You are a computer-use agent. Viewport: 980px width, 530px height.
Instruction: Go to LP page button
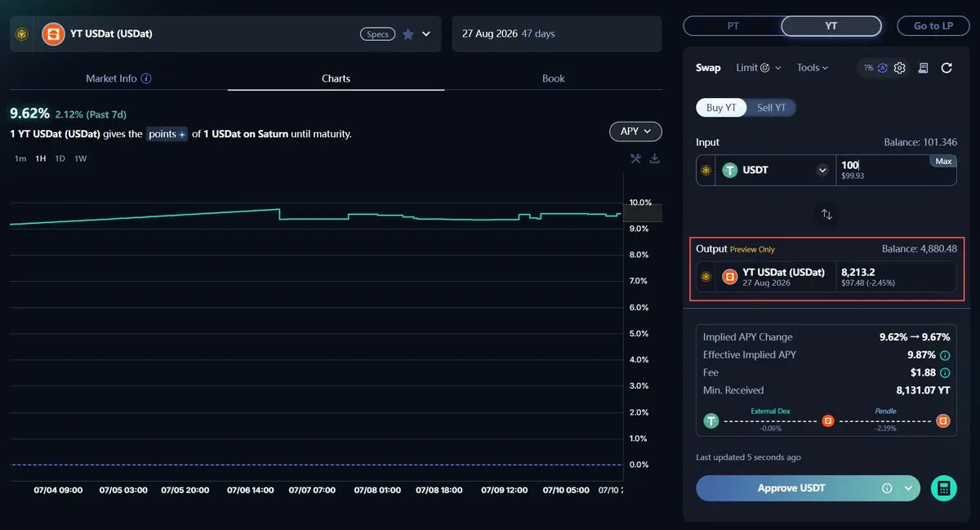pos(933,26)
